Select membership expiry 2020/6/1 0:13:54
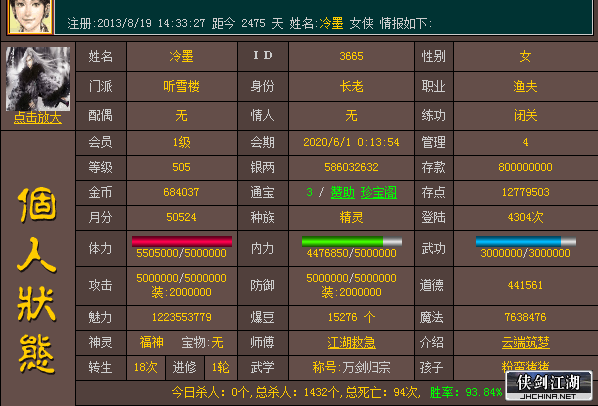Viewport: 598px width, 406px height. pyautogui.click(x=351, y=142)
